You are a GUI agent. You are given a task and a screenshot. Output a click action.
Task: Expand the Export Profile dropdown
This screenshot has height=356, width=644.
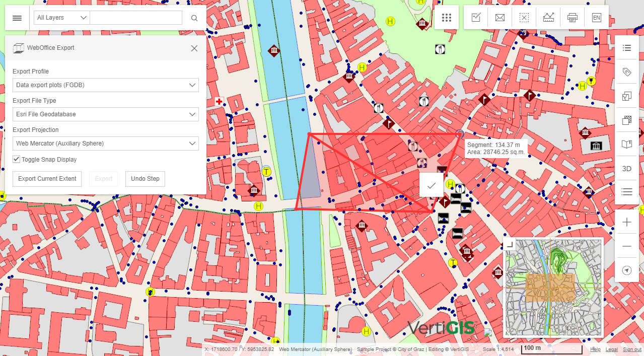(106, 85)
